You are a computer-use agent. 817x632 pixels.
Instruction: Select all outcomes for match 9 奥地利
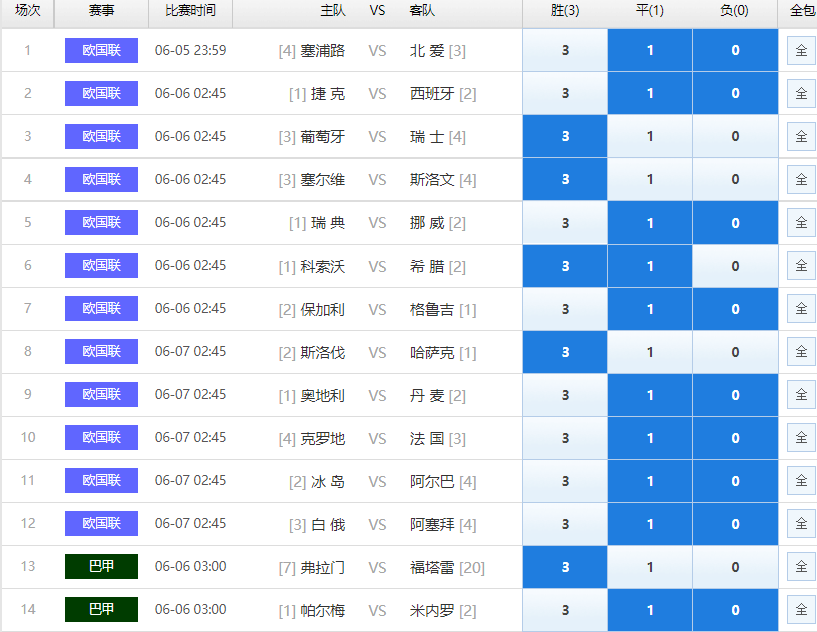click(x=801, y=394)
